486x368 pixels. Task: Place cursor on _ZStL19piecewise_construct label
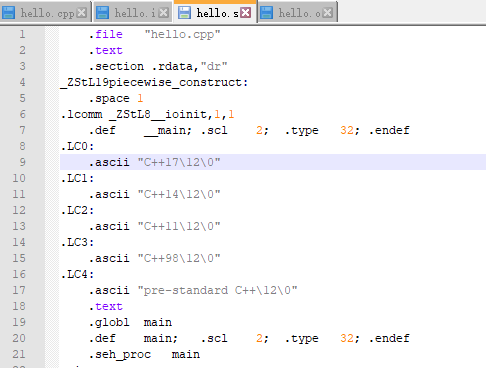[154, 82]
